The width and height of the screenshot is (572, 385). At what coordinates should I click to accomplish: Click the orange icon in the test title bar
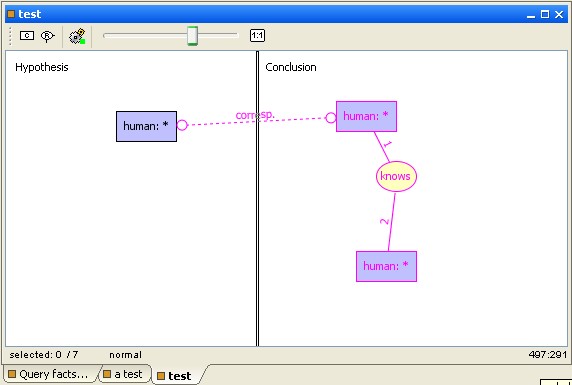click(11, 14)
